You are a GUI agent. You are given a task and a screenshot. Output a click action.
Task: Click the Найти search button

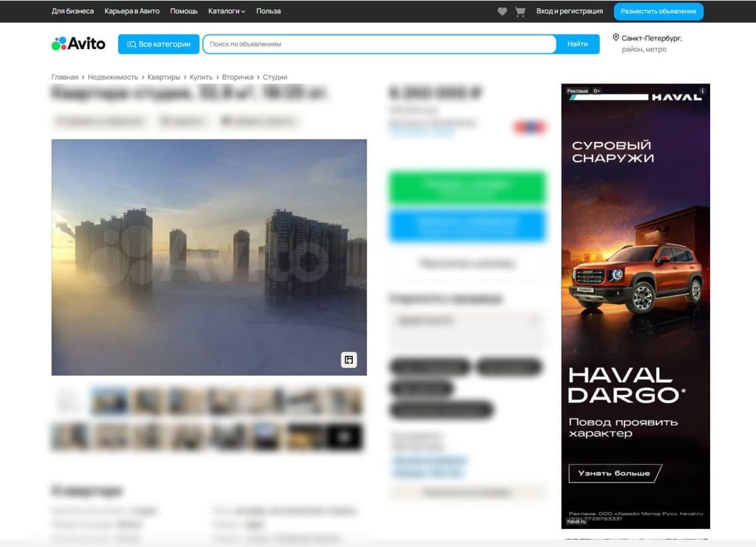point(577,44)
